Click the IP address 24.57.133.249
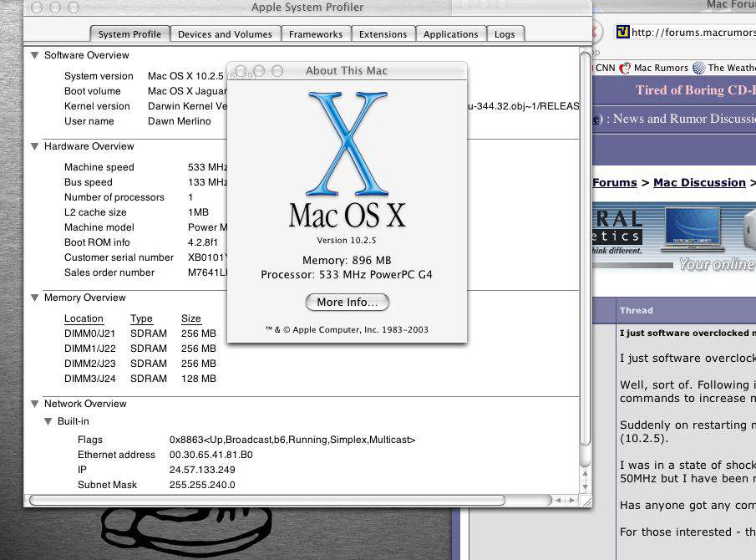Image resolution: width=756 pixels, height=560 pixels. pyautogui.click(x=202, y=470)
